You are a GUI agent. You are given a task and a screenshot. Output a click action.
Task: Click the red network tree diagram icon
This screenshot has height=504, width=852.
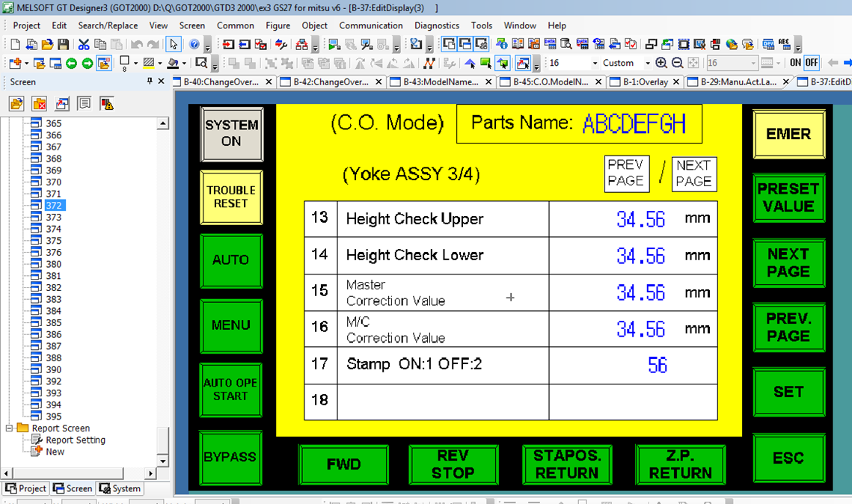click(301, 45)
